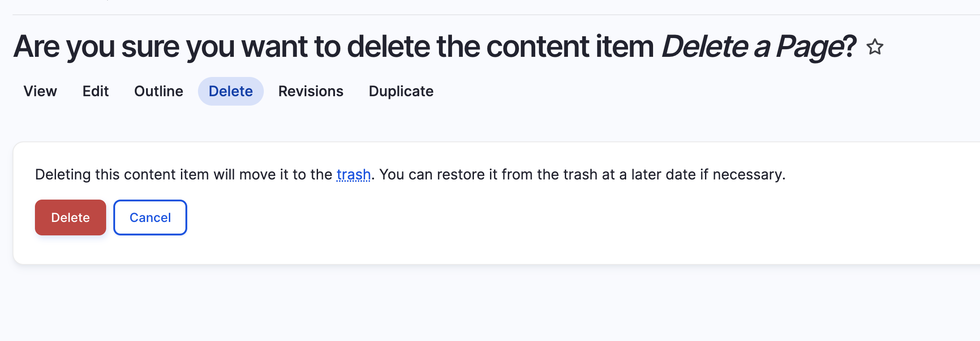The height and width of the screenshot is (341, 980).
Task: Click the "Are you sure" heading text
Action: (x=179, y=47)
